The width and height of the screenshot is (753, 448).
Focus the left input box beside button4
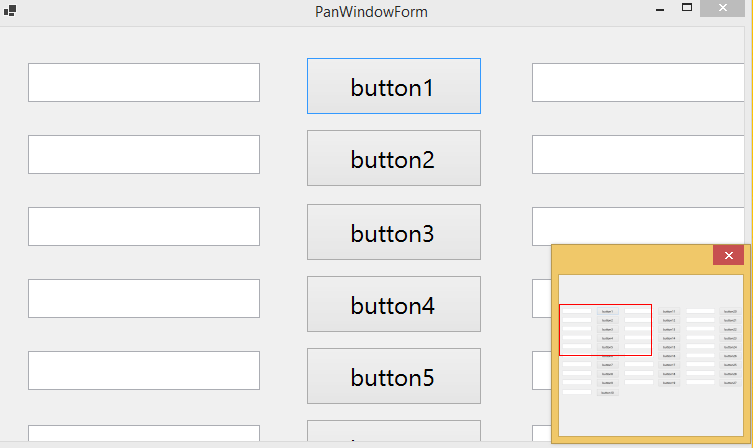pos(144,299)
